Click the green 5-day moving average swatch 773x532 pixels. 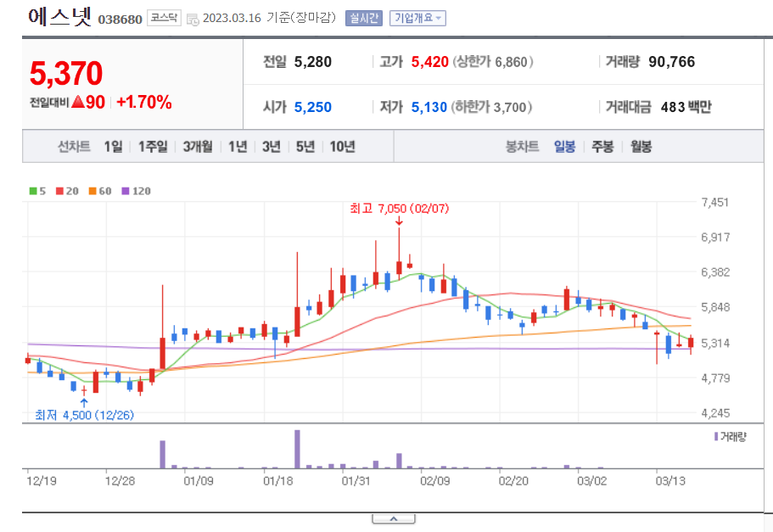33,191
